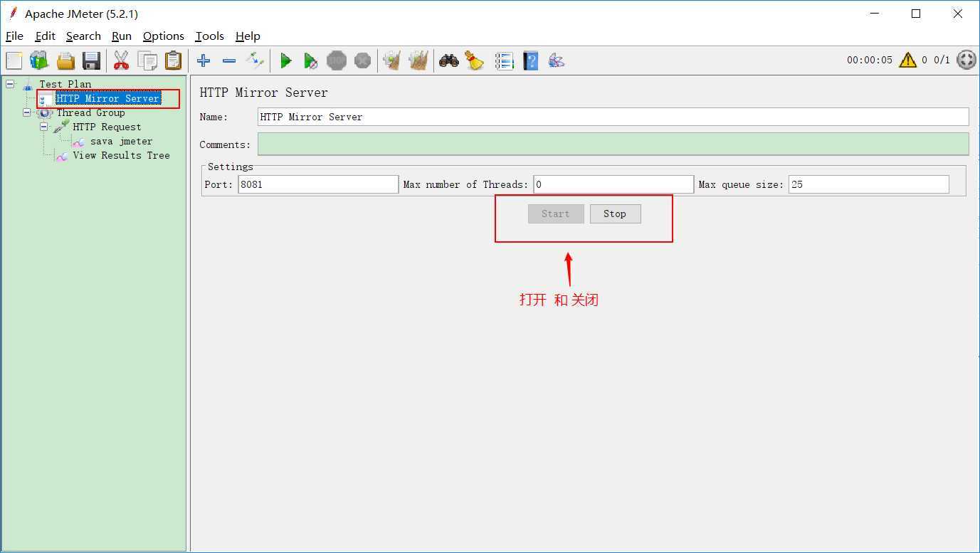The width and height of the screenshot is (980, 553).
Task: Select sava jmeter tree item
Action: click(121, 141)
